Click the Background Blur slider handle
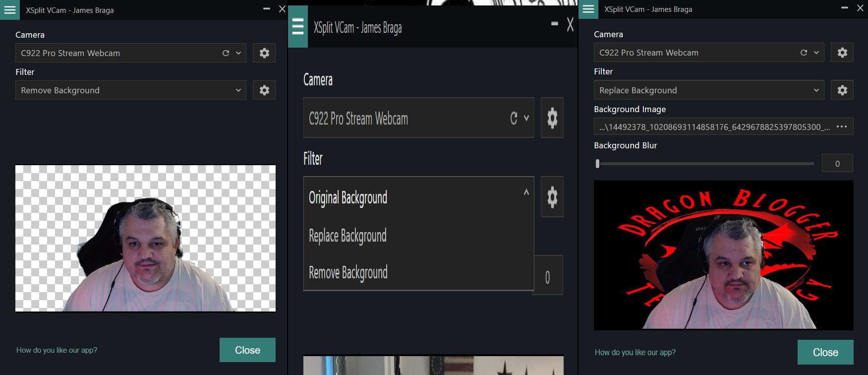The width and height of the screenshot is (868, 375). coord(597,164)
